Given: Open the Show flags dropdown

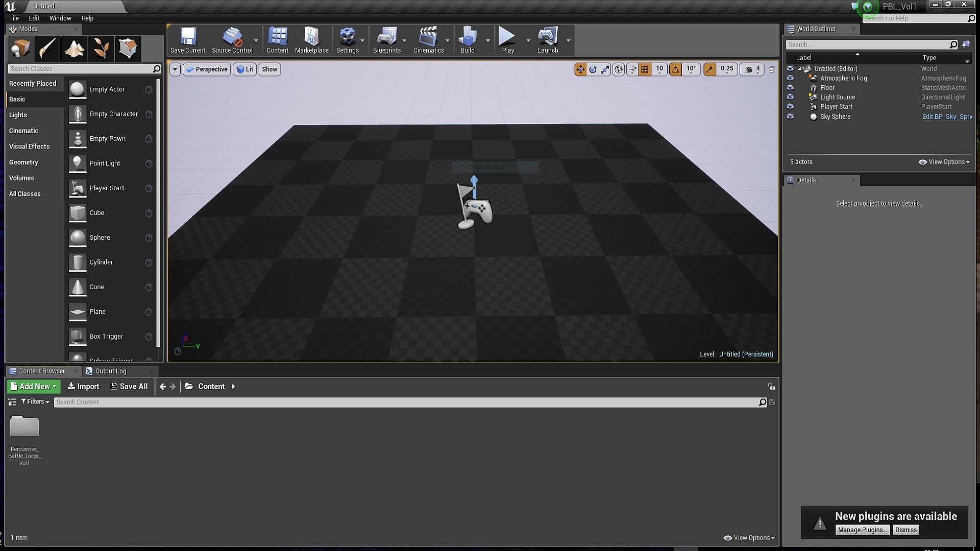Looking at the screenshot, I should click(269, 69).
